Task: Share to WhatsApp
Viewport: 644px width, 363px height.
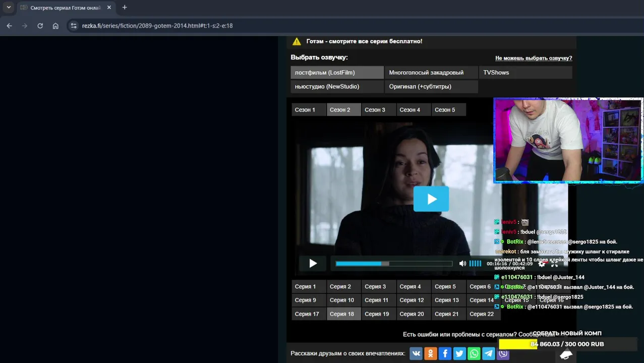Action: (x=474, y=353)
